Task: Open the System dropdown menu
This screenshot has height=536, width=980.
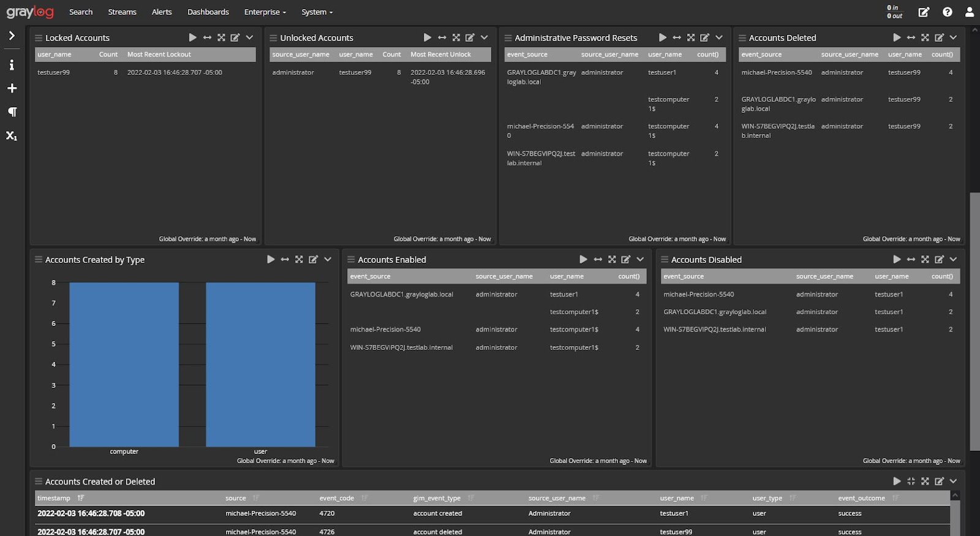Action: (x=317, y=12)
